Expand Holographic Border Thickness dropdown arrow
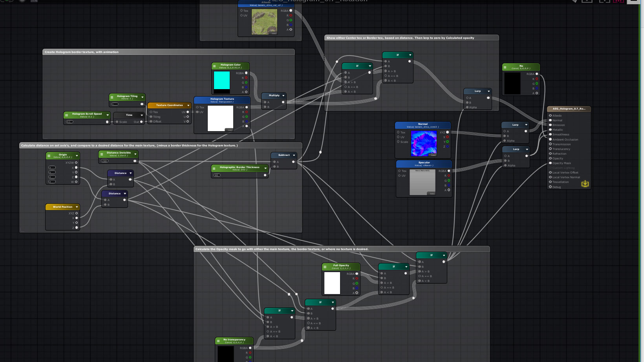Image resolution: width=644 pixels, height=362 pixels. point(265,168)
